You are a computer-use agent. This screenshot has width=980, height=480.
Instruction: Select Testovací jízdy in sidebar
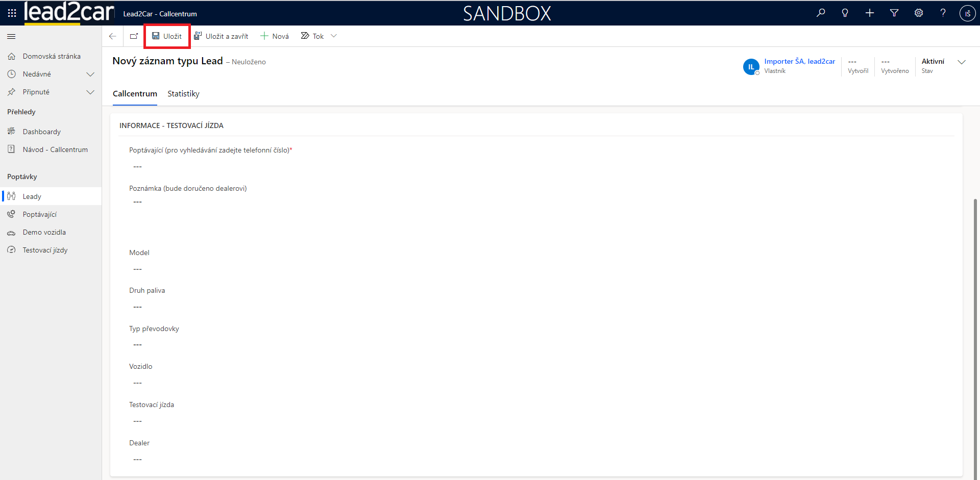point(45,250)
